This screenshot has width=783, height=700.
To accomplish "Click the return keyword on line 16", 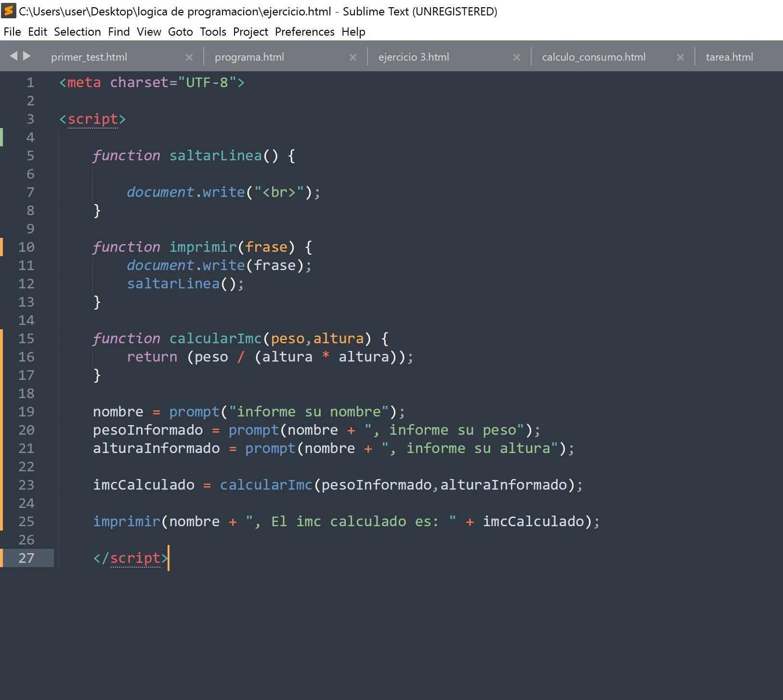I will 152,357.
